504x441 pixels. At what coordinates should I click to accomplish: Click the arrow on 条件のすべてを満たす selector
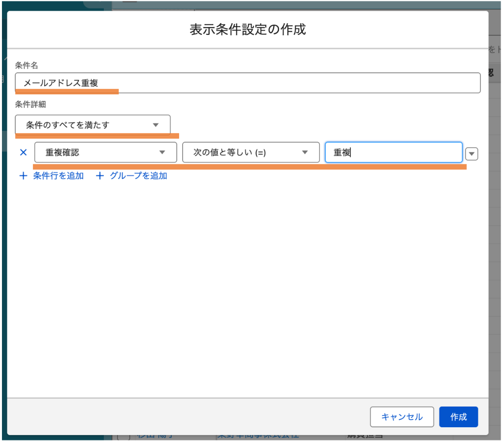[x=156, y=125]
